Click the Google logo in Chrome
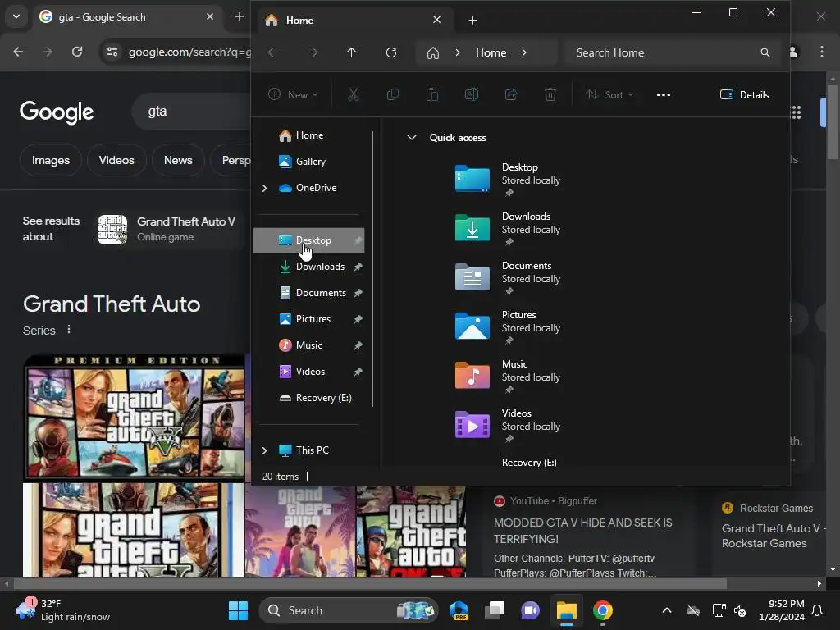Screen dimensions: 840x630 [57, 112]
